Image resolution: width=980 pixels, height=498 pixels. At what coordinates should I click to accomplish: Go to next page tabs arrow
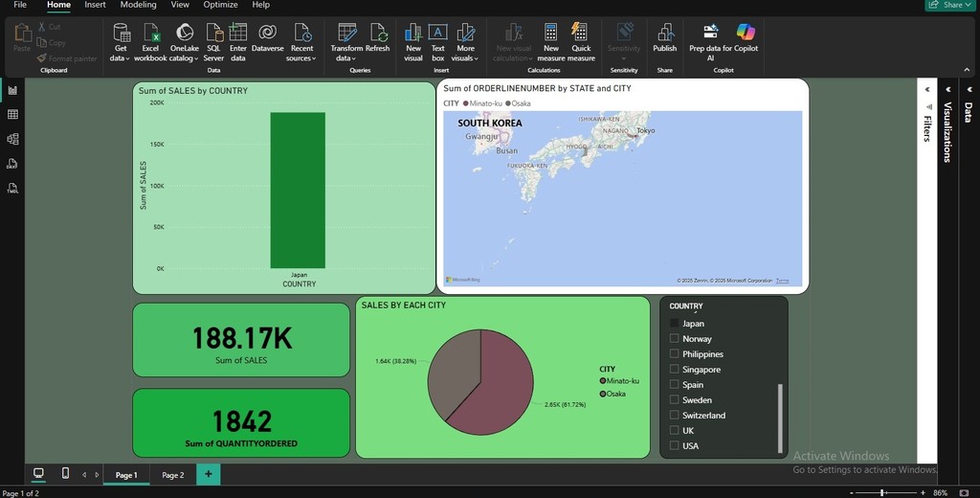[x=97, y=475]
